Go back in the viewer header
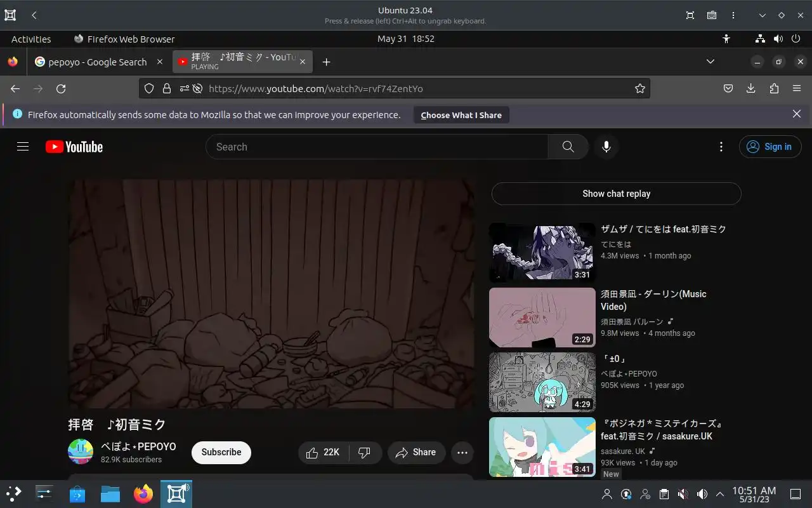 tap(34, 15)
